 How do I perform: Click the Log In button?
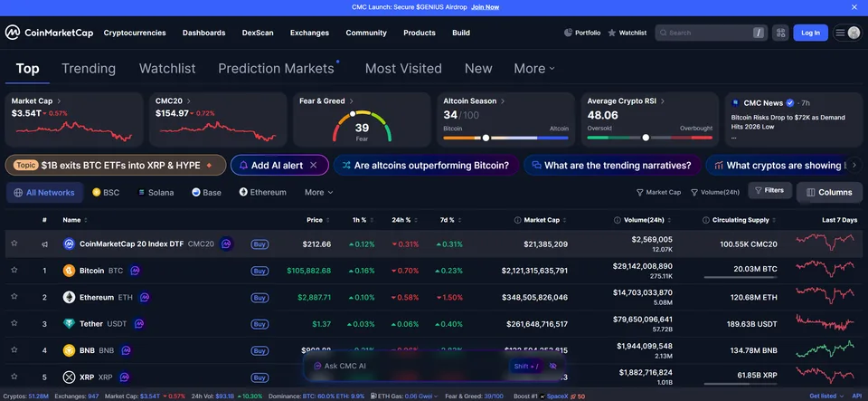click(x=810, y=33)
